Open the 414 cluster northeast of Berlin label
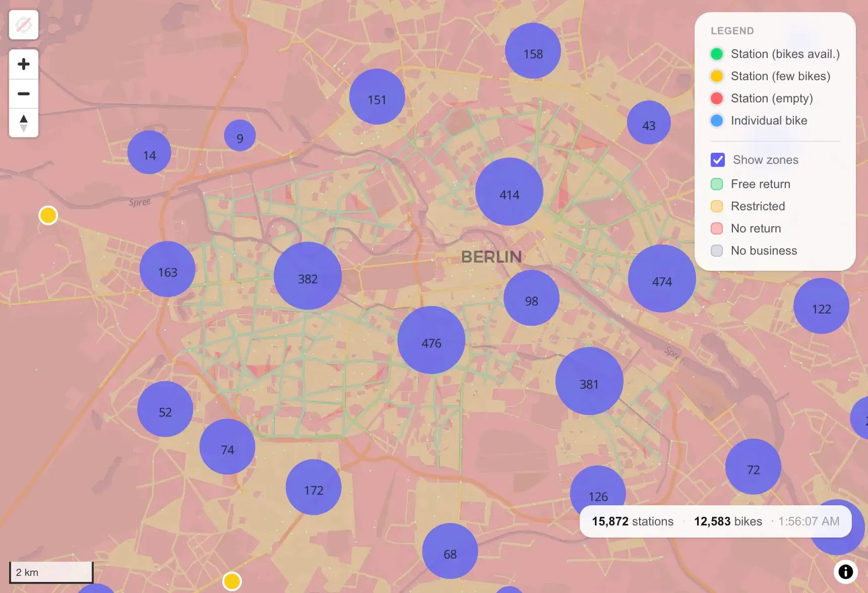Viewport: 868px width, 593px height. pyautogui.click(x=509, y=195)
